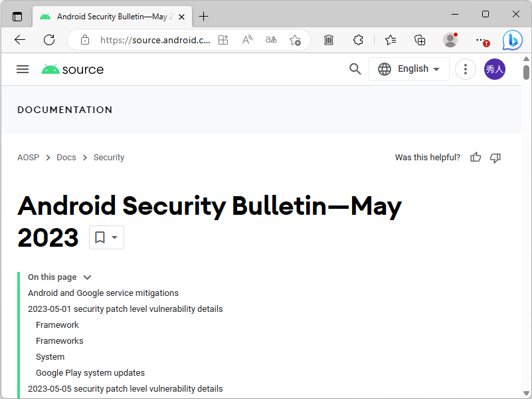Give thumbs down feedback on the page
Viewport: 532px width, 399px height.
point(495,157)
